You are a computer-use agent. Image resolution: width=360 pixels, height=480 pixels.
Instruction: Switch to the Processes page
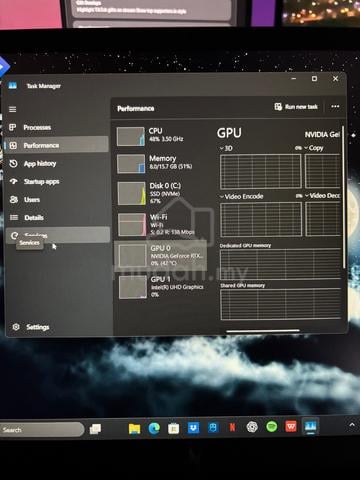click(57, 128)
